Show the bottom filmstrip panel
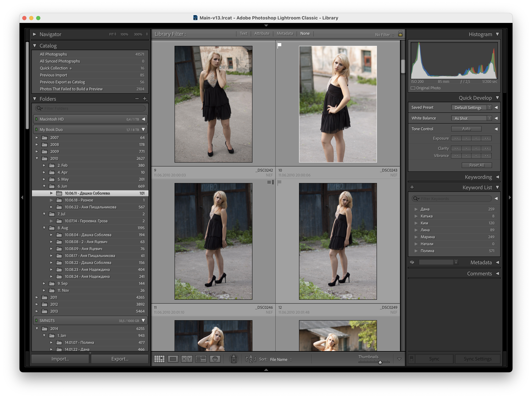Viewport: 532px width, 398px height. [266, 370]
